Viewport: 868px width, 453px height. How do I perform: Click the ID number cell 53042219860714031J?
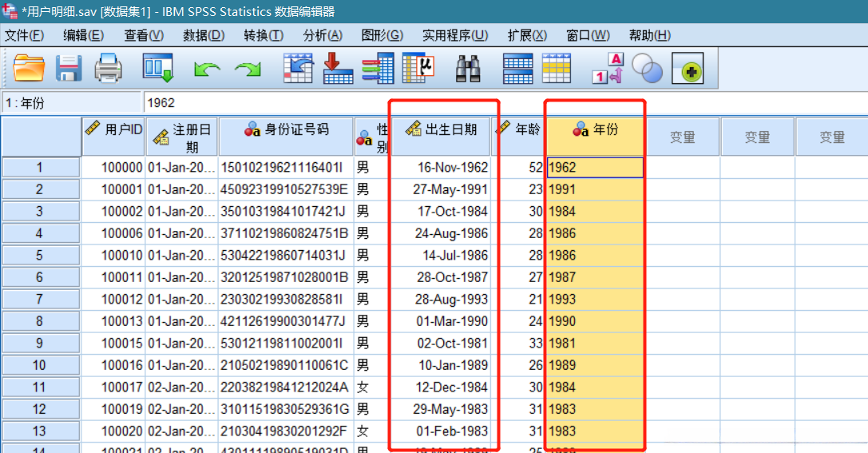[x=286, y=256]
